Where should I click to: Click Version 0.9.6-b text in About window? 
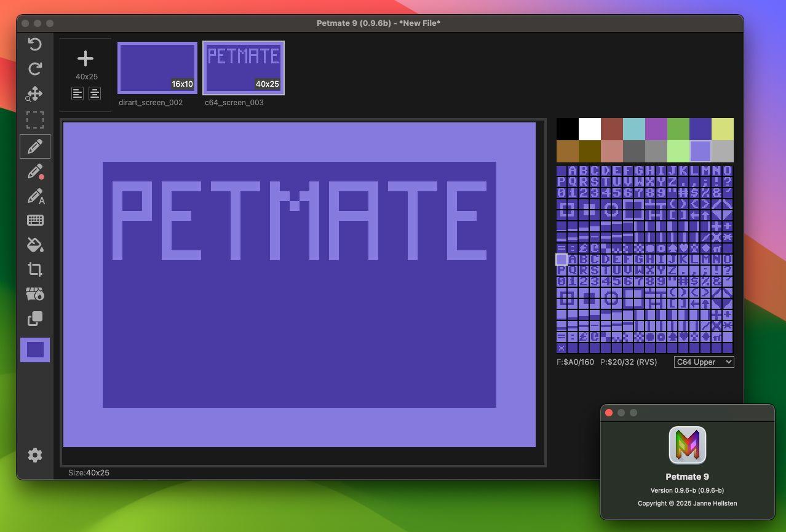click(x=688, y=490)
